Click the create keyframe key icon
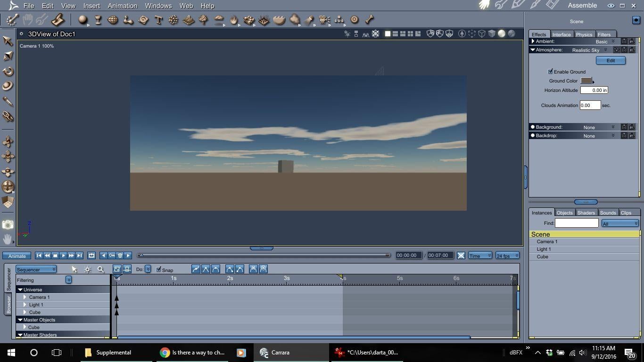Viewport: 644px width, 362px height. (112, 255)
